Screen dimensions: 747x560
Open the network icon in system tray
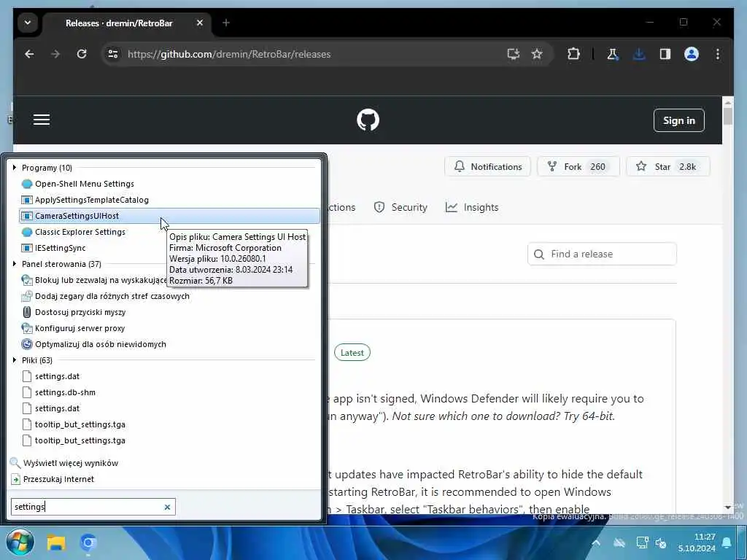[642, 542]
